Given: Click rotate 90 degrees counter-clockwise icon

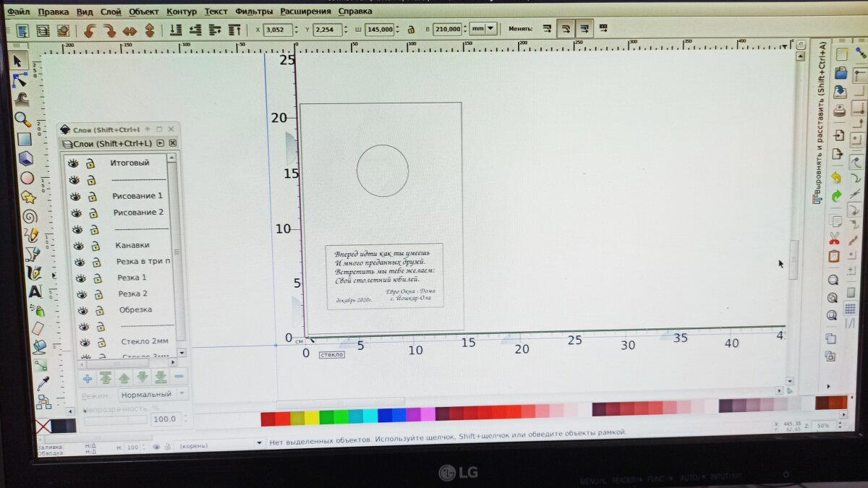Looking at the screenshot, I should point(90,30).
